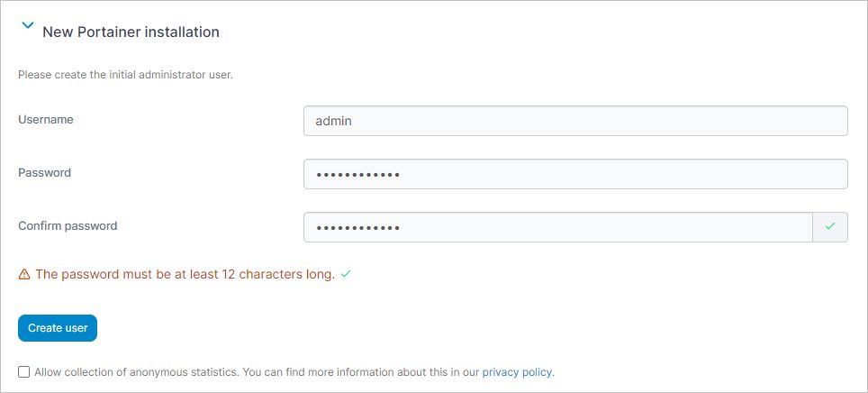
Task: Focus the Confirm password input field
Action: [558, 227]
